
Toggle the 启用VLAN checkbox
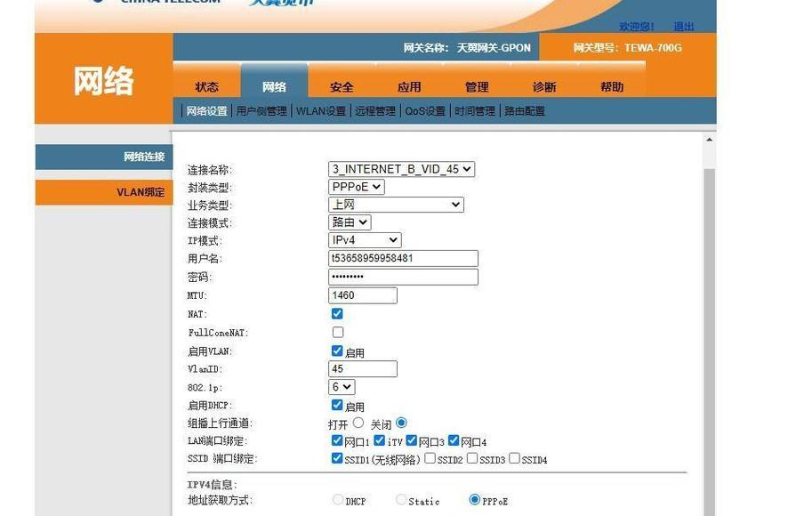point(337,351)
